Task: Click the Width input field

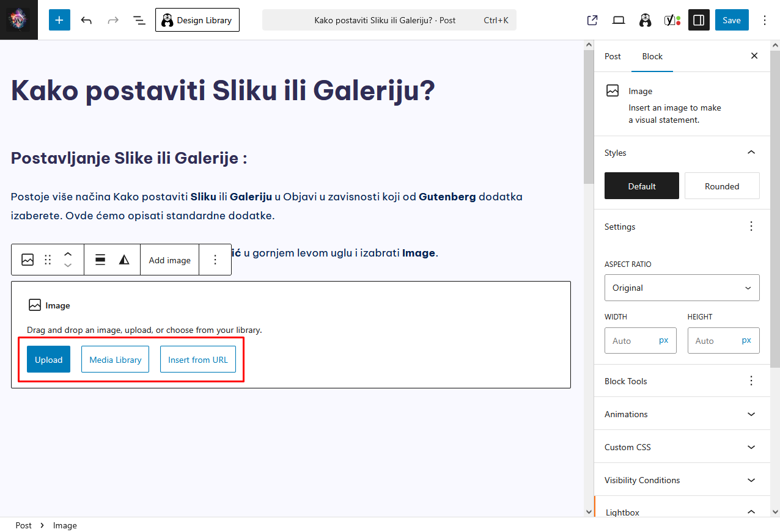Action: point(630,341)
